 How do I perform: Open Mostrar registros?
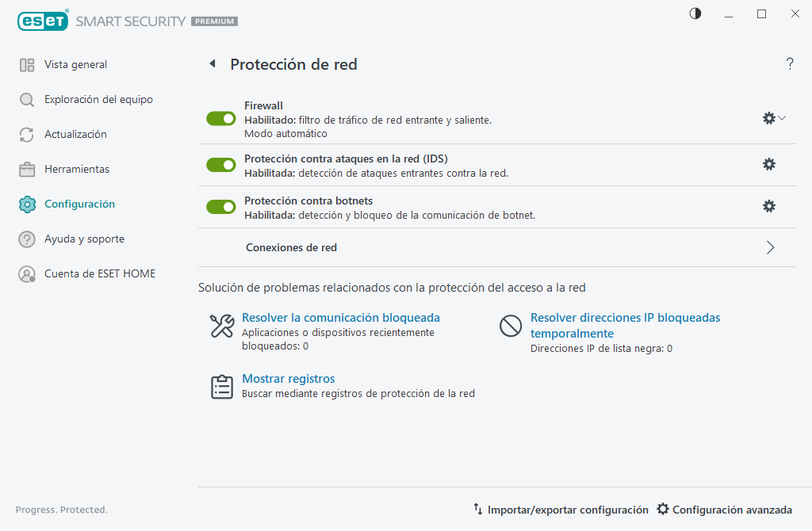288,379
